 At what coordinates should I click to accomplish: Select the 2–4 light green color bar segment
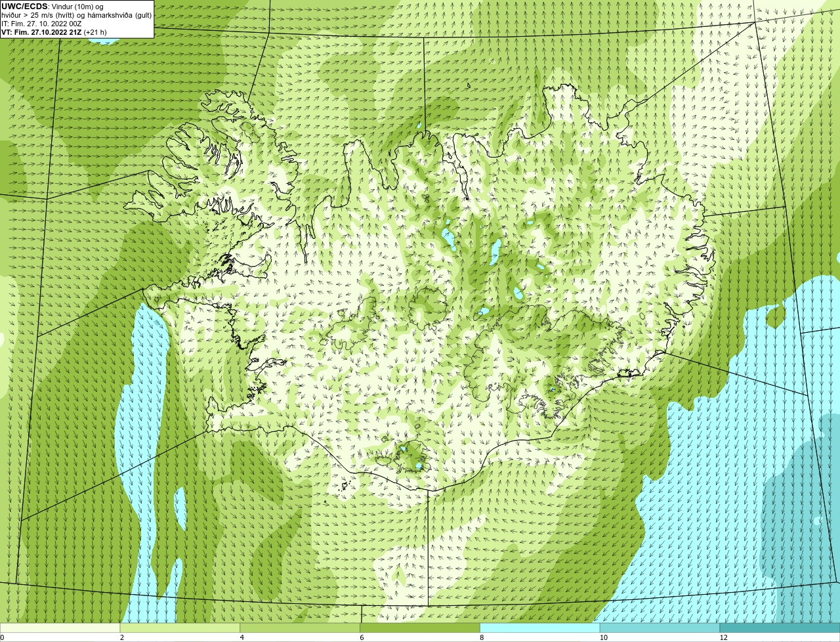[x=180, y=628]
